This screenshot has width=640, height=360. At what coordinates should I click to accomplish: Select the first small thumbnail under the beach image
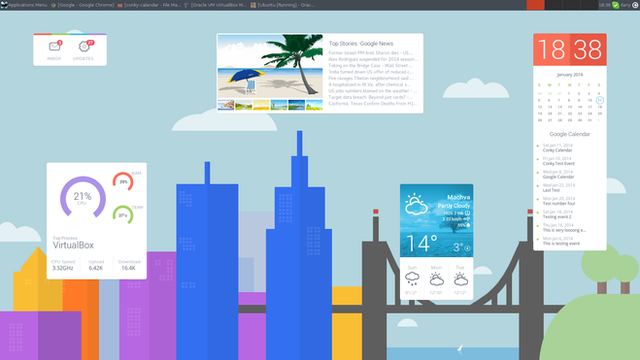(x=226, y=105)
